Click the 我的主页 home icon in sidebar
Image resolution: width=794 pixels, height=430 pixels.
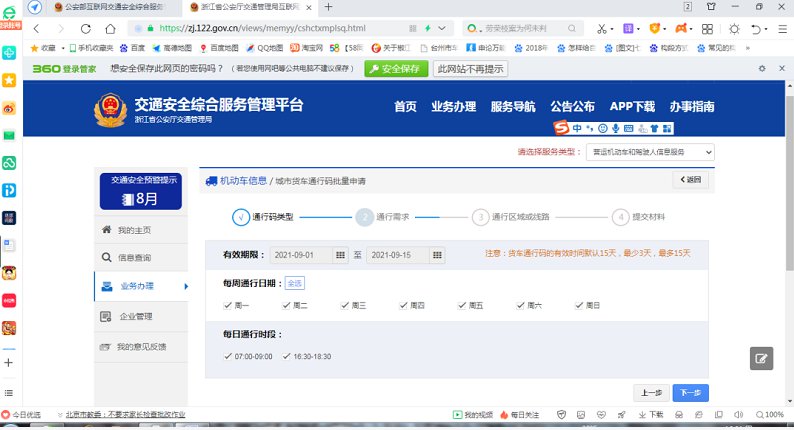pyautogui.click(x=107, y=230)
